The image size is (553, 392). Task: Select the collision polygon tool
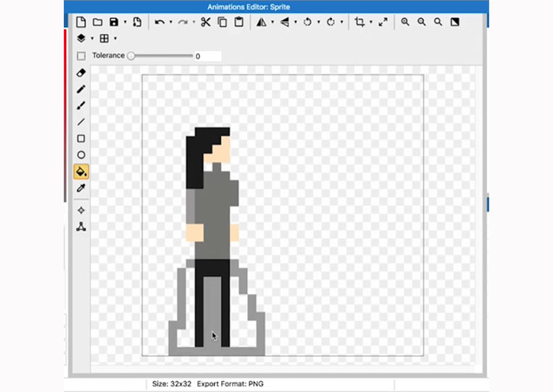click(x=81, y=227)
